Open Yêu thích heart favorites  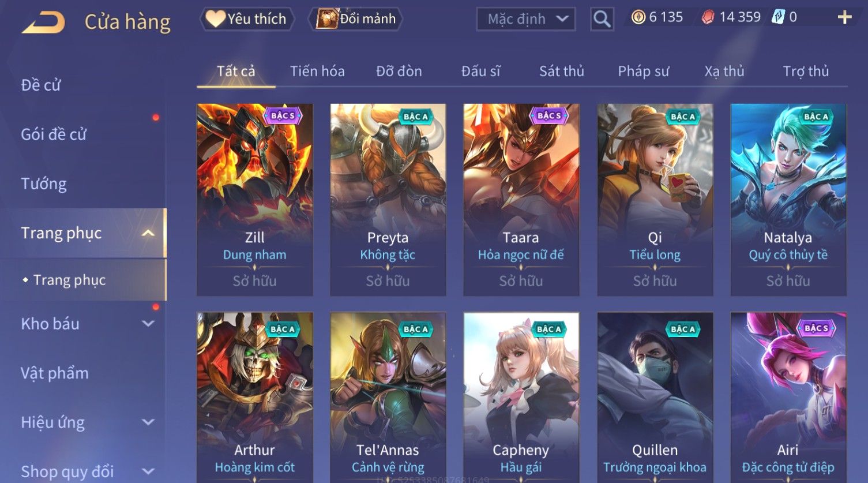[x=247, y=19]
